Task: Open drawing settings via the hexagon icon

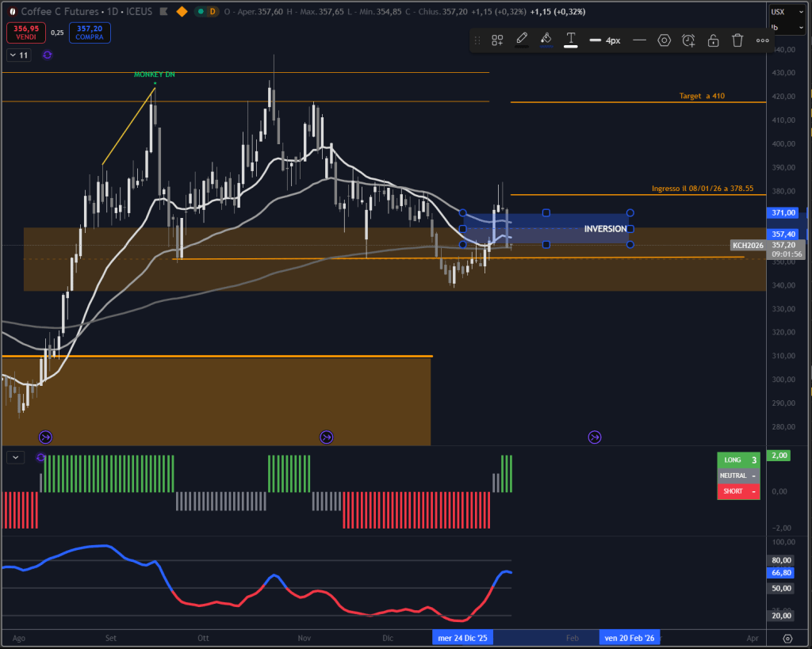Action: click(665, 40)
